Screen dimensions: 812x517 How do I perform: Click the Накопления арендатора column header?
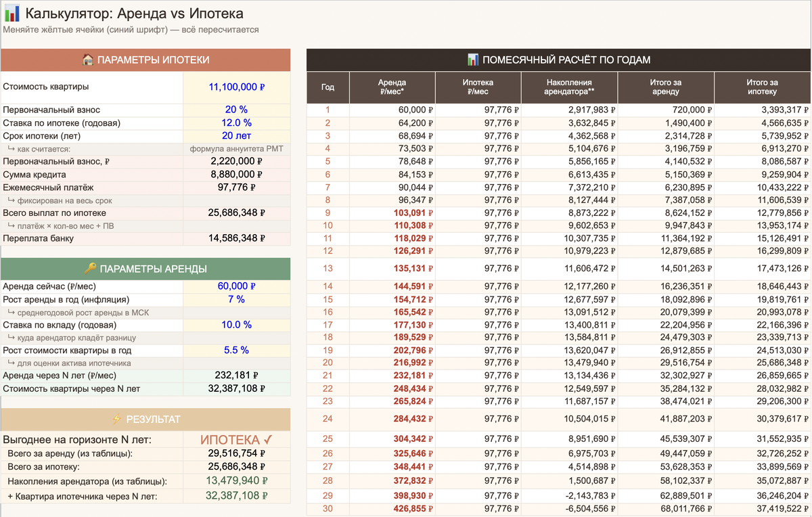click(x=570, y=87)
